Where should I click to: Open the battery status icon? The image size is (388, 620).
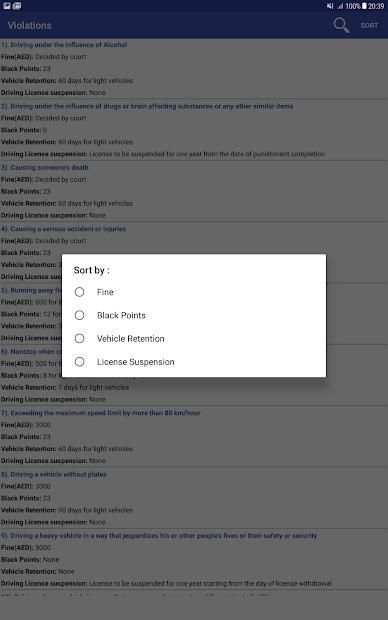point(364,6)
